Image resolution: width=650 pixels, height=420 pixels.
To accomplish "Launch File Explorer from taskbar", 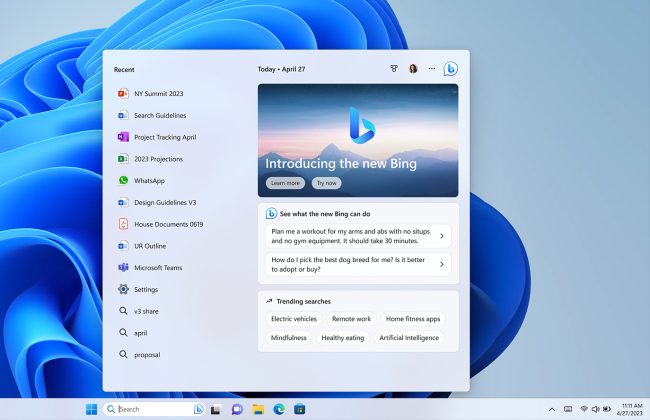I will tap(258, 410).
